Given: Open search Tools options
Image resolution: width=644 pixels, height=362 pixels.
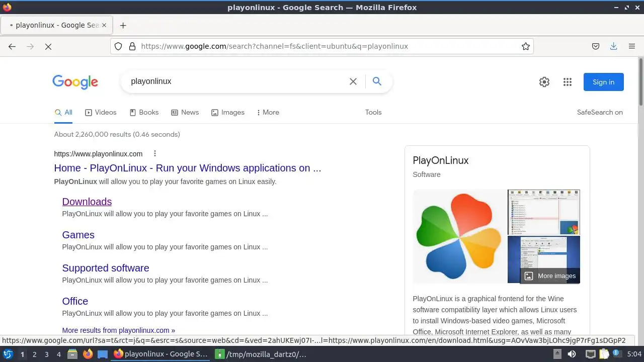Looking at the screenshot, I should tap(373, 113).
